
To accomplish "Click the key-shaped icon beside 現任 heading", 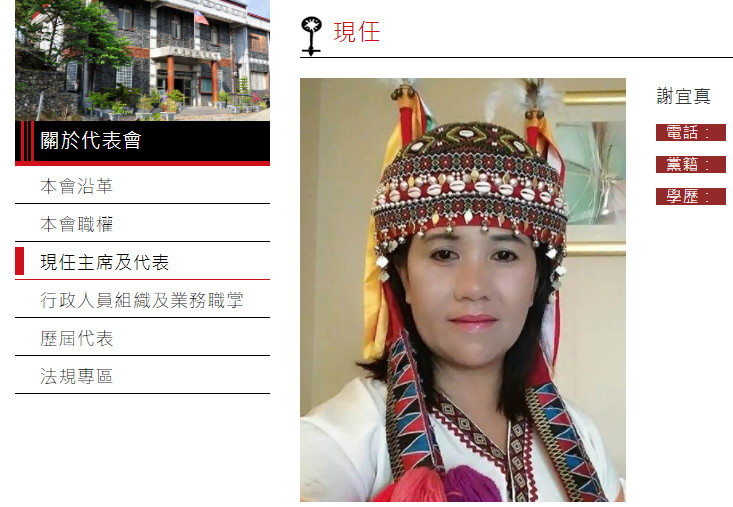I will pyautogui.click(x=311, y=36).
